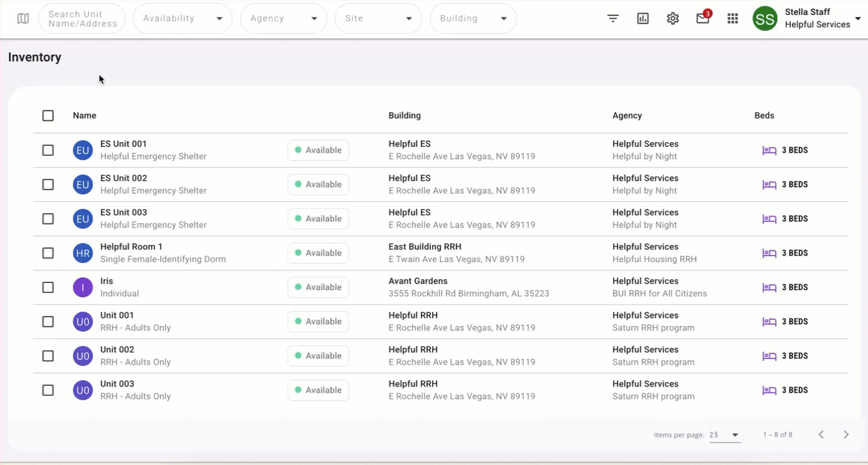Click Helpful Housing RRH agency text
The width and height of the screenshot is (868, 465).
pyautogui.click(x=655, y=259)
